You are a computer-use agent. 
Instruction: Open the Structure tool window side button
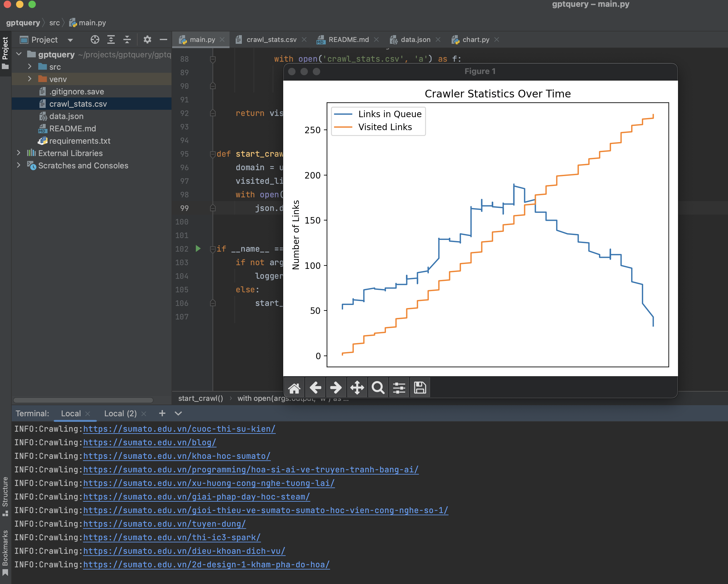5,496
